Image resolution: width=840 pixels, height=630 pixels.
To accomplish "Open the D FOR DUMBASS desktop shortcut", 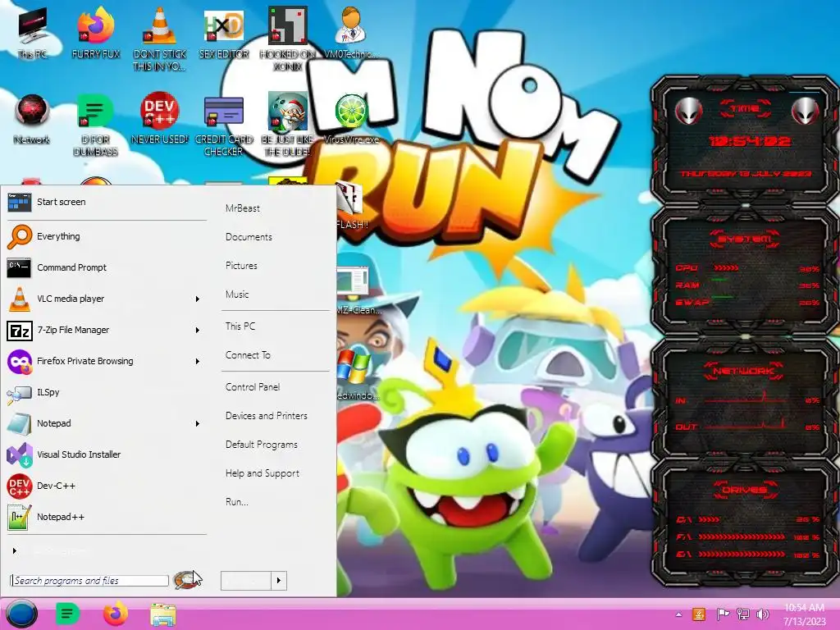I will point(95,125).
